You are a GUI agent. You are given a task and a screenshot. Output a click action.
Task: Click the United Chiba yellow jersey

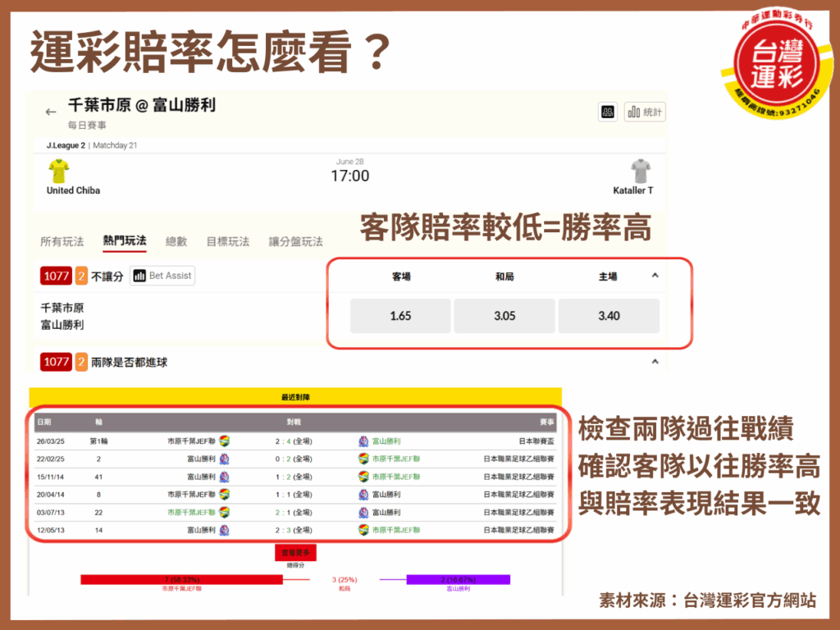click(58, 171)
